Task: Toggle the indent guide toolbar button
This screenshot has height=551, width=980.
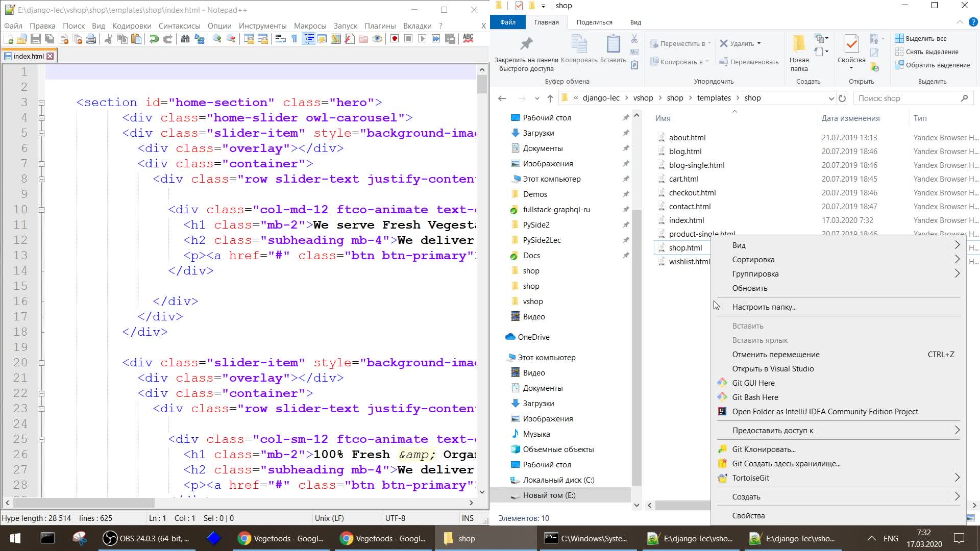Action: (x=308, y=39)
